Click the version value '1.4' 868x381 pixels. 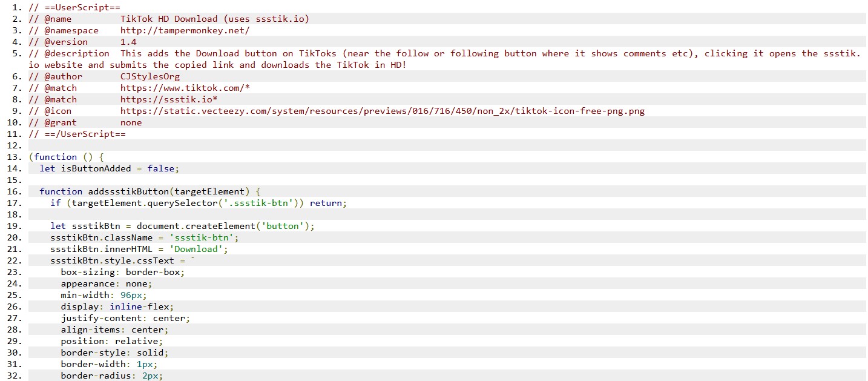(128, 42)
